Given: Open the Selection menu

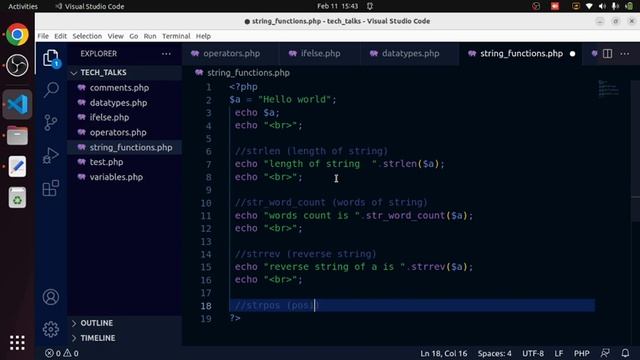Looking at the screenshot, I should click(87, 36).
